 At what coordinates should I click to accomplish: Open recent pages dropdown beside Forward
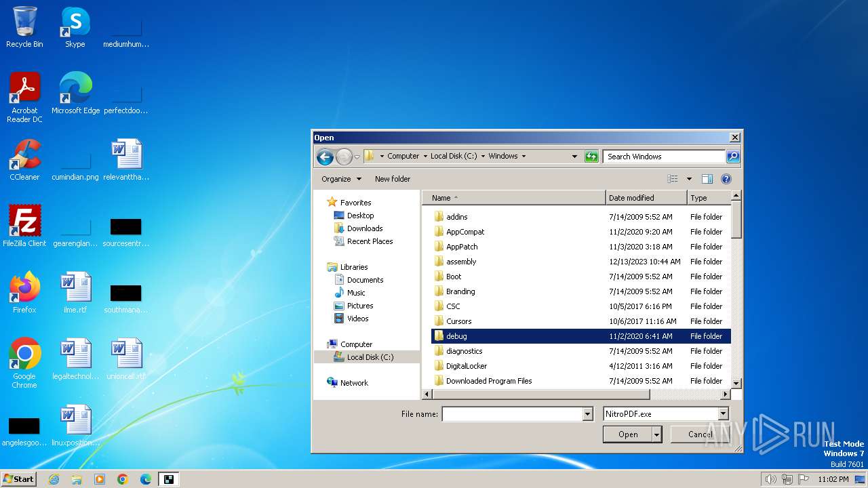pyautogui.click(x=357, y=157)
